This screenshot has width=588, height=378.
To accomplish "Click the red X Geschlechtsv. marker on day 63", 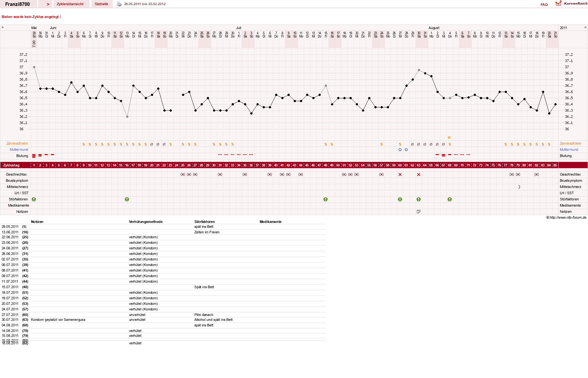I will click(418, 174).
